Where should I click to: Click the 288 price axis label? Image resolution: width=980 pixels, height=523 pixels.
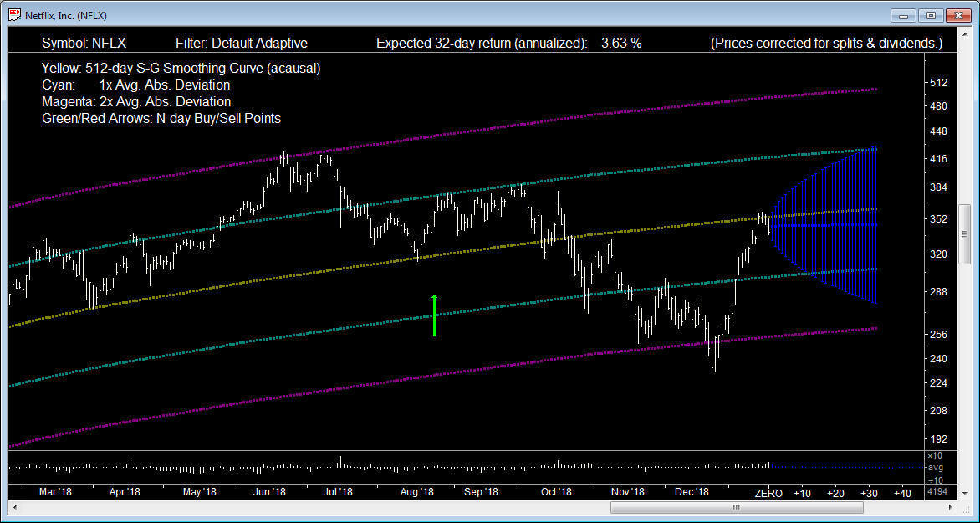pos(939,291)
